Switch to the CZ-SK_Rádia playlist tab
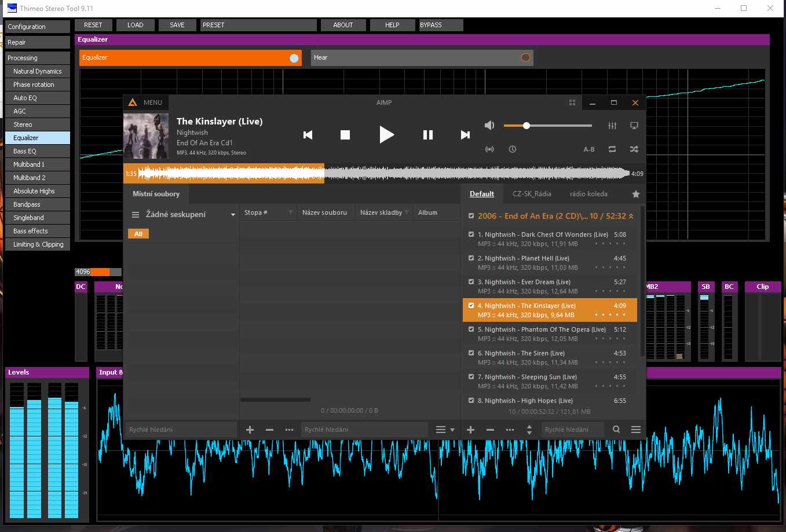Image resolution: width=786 pixels, height=532 pixels. (x=532, y=194)
